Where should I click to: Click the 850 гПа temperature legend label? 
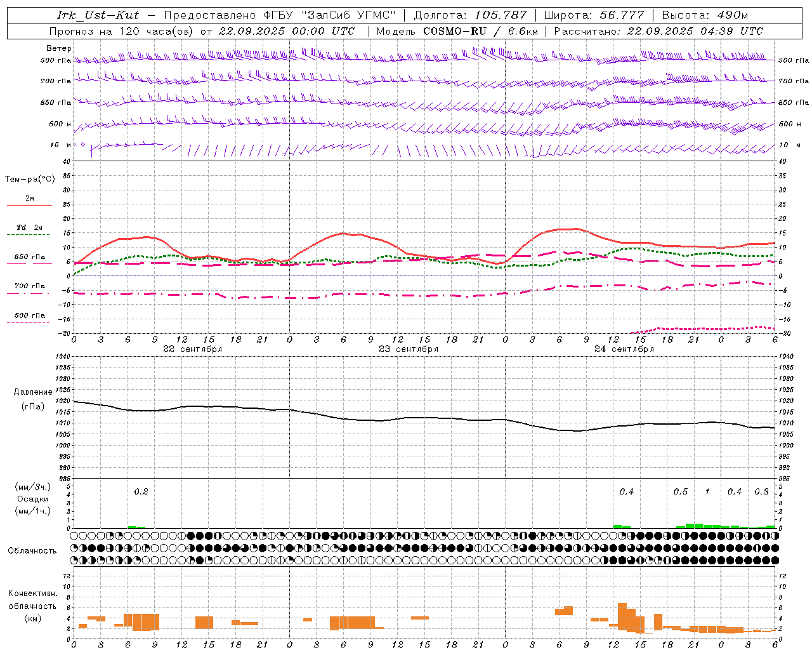click(x=30, y=256)
